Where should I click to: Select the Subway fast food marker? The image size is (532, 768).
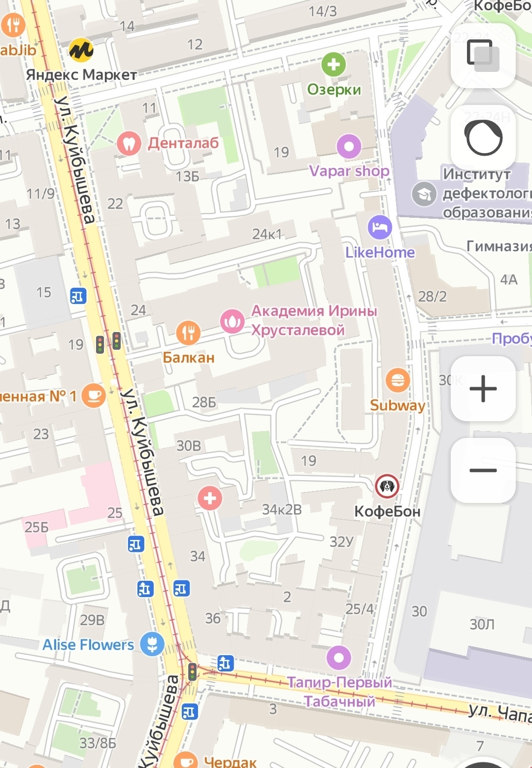point(398,380)
